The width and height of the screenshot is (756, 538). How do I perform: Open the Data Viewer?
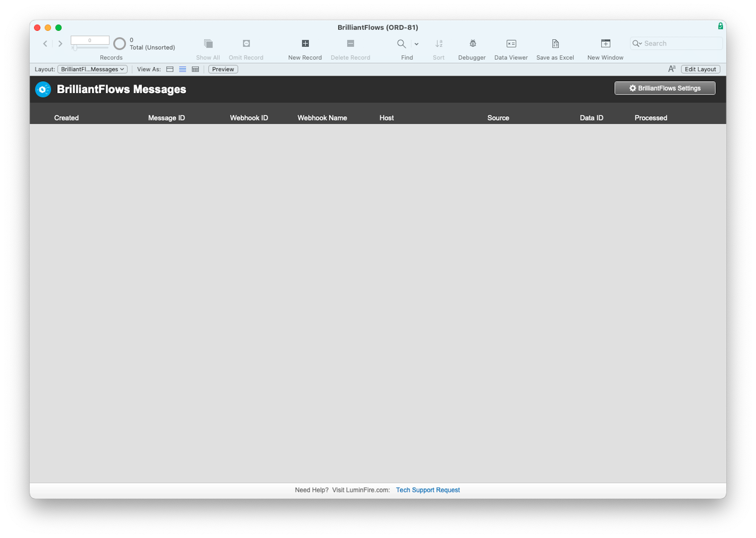tap(511, 44)
